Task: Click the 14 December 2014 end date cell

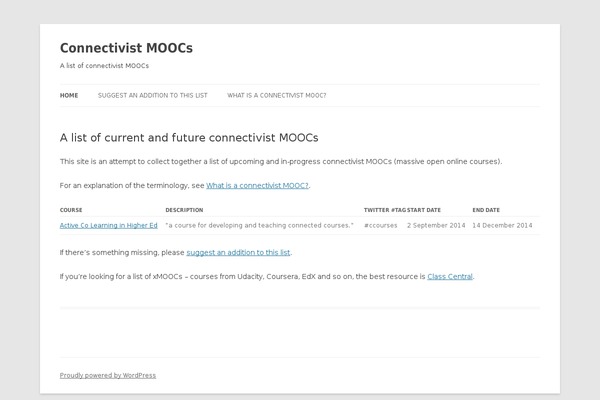Action: 502,225
